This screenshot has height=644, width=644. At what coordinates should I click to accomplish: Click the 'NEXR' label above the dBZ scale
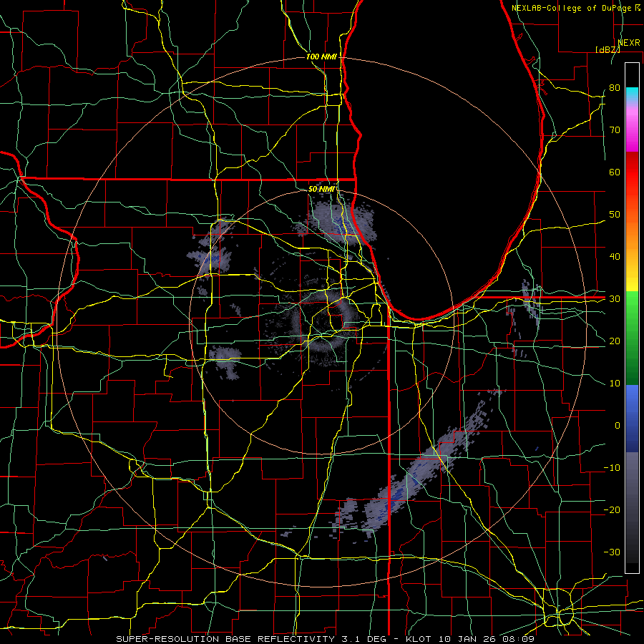[x=628, y=43]
